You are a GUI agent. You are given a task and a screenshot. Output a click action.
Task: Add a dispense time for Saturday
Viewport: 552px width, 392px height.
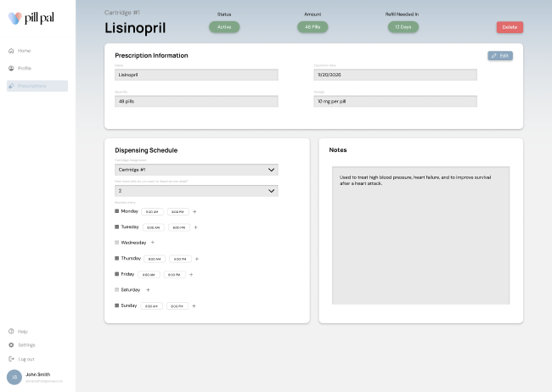pos(148,290)
